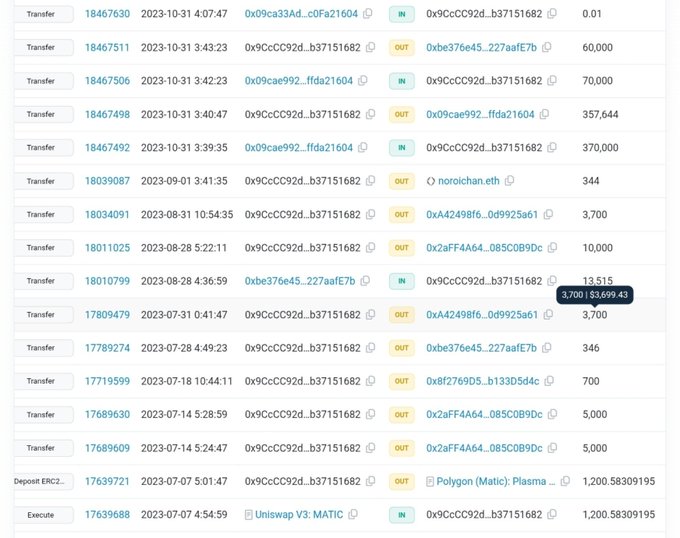The height and width of the screenshot is (538, 680).
Task: Copy recipient address in block 17639688 row
Action: tap(552, 515)
